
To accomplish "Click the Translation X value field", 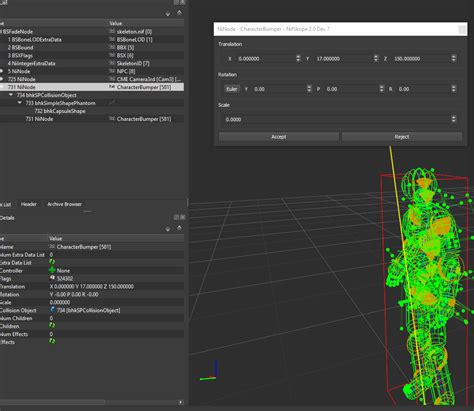I will pos(266,59).
